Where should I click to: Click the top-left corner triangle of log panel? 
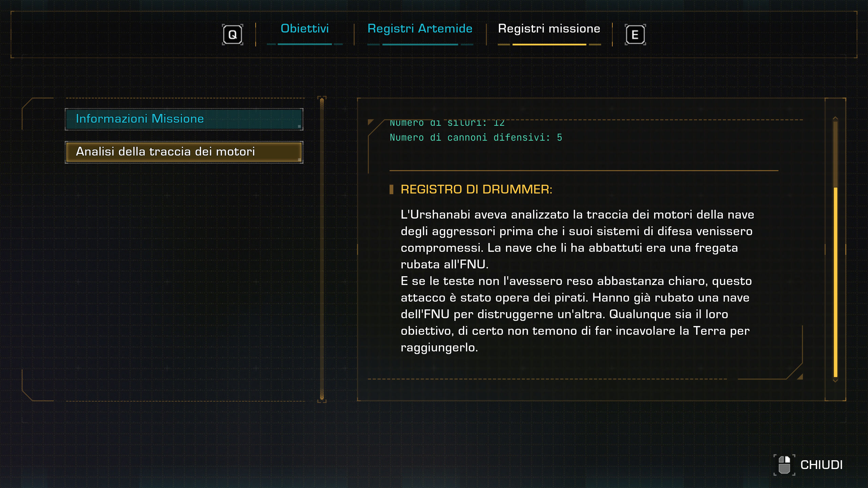point(370,122)
